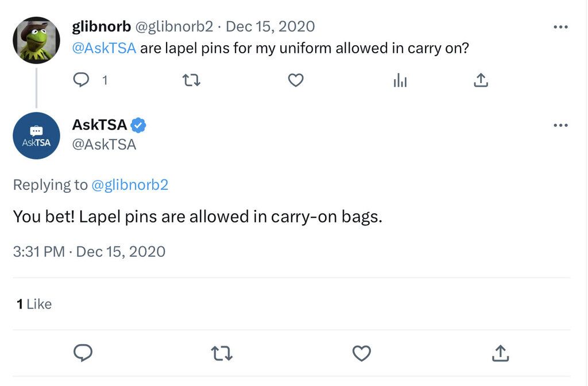Share glibnorb's tweet
This screenshot has height=386, width=588.
(481, 80)
